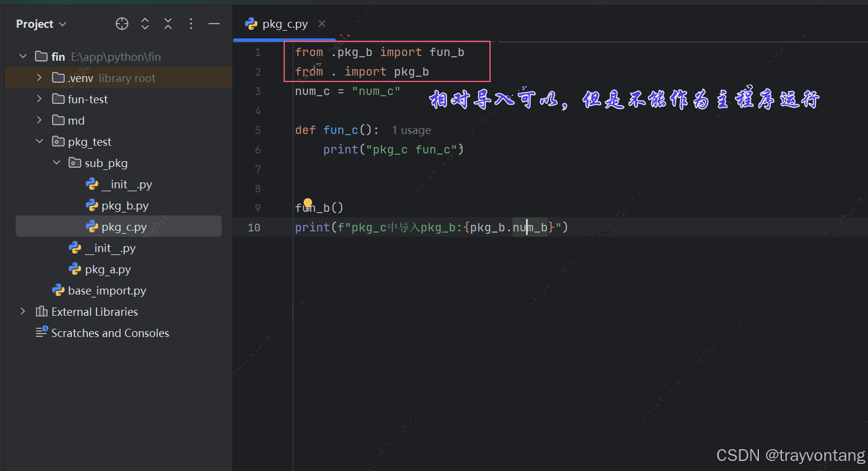
Task: Click the Python file icon beside base_import.py
Action: (x=58, y=290)
